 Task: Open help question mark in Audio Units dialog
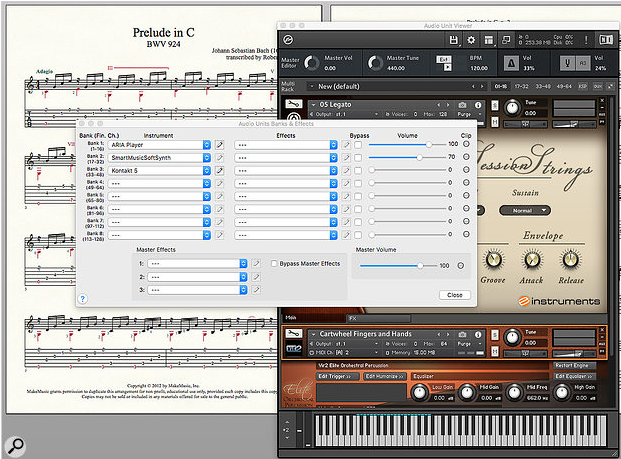(82, 299)
